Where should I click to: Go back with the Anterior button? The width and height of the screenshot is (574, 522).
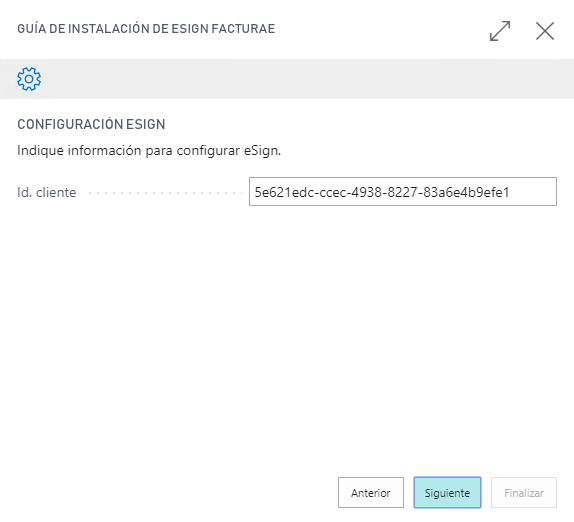tap(370, 492)
